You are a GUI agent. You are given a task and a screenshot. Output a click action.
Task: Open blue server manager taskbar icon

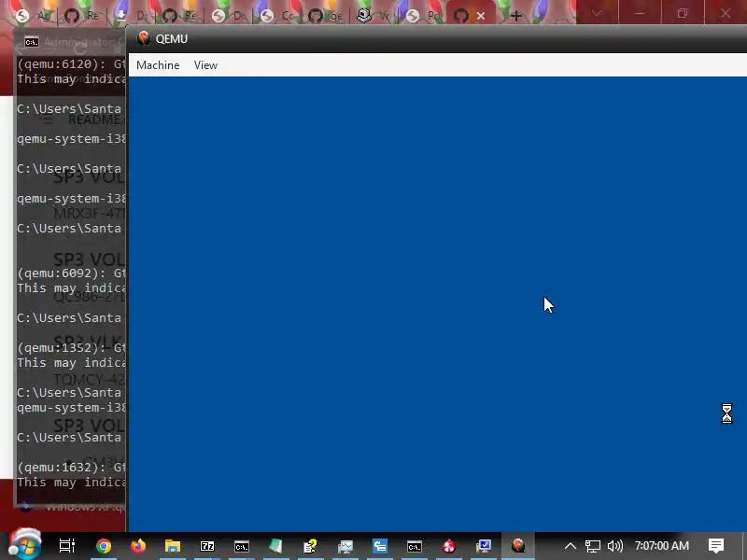tap(380, 546)
